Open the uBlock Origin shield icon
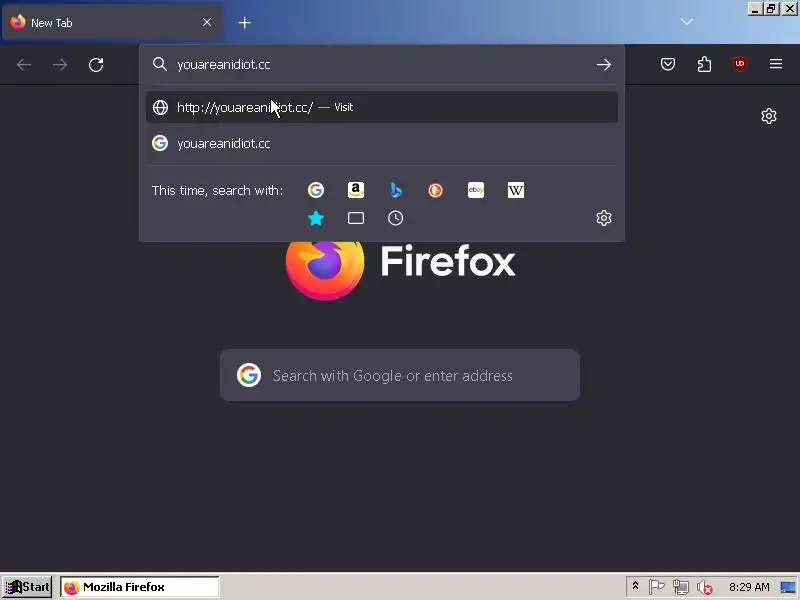 pos(740,64)
